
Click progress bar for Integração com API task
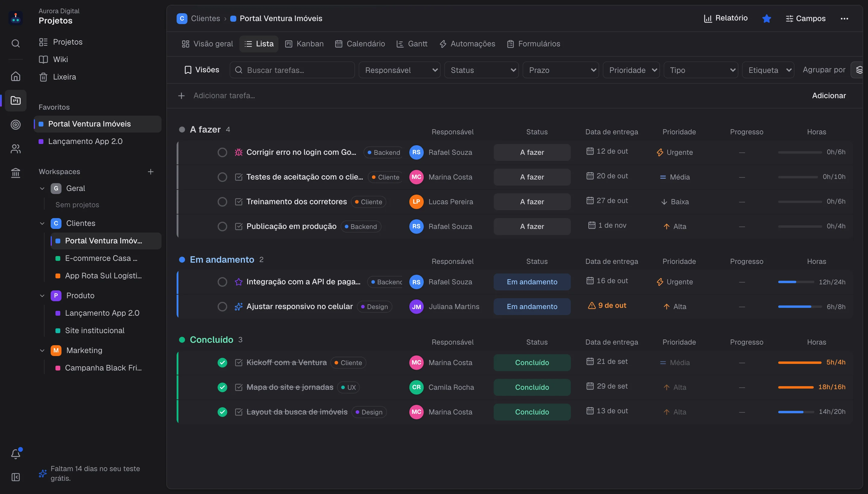[796, 282]
